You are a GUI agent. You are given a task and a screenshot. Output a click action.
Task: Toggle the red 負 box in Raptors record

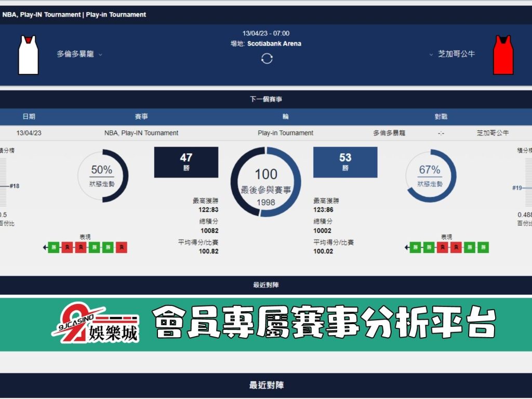67,248
